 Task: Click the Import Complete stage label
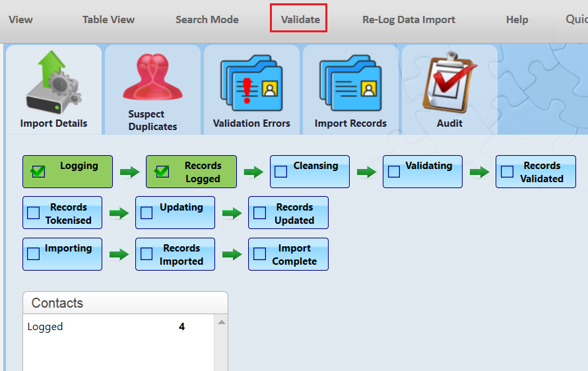294,255
